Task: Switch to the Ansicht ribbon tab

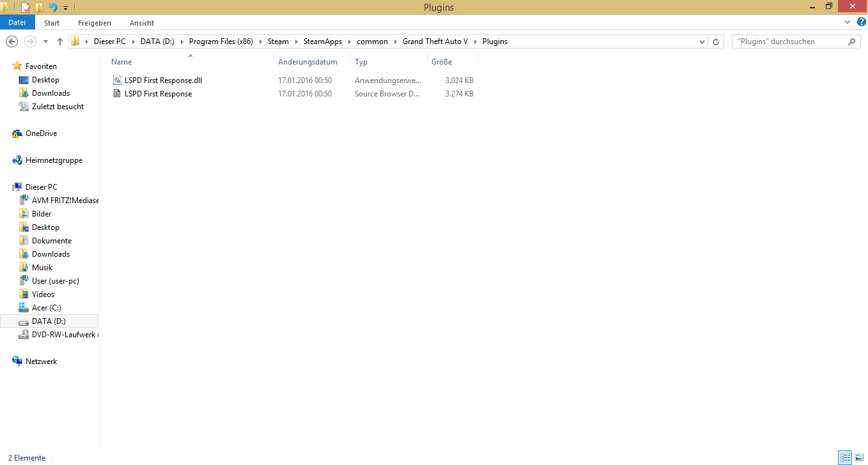Action: click(142, 22)
